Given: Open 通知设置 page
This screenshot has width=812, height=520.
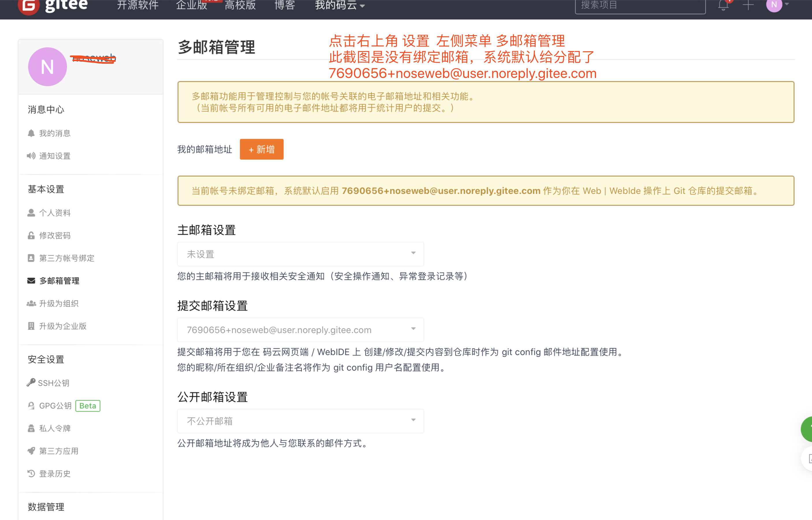Looking at the screenshot, I should point(55,156).
